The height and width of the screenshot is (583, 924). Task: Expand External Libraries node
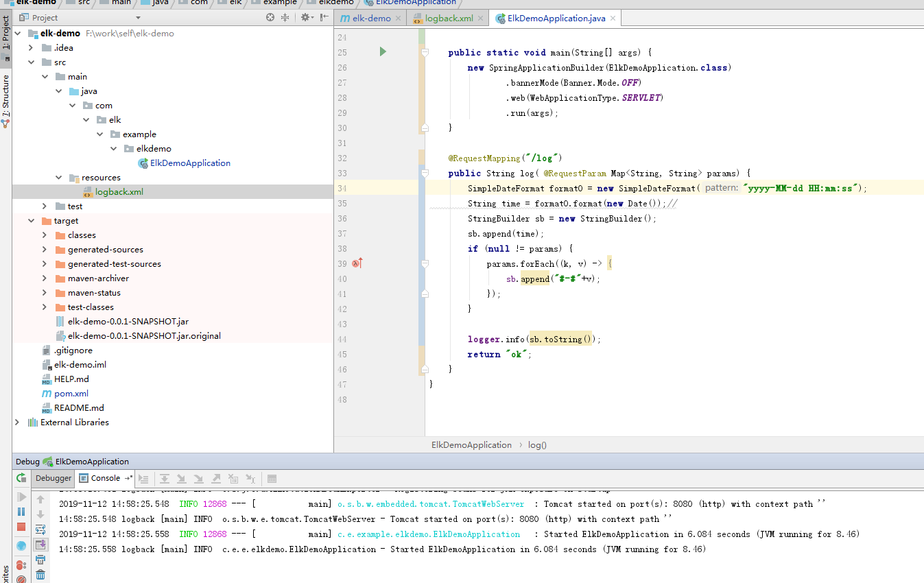click(x=17, y=422)
